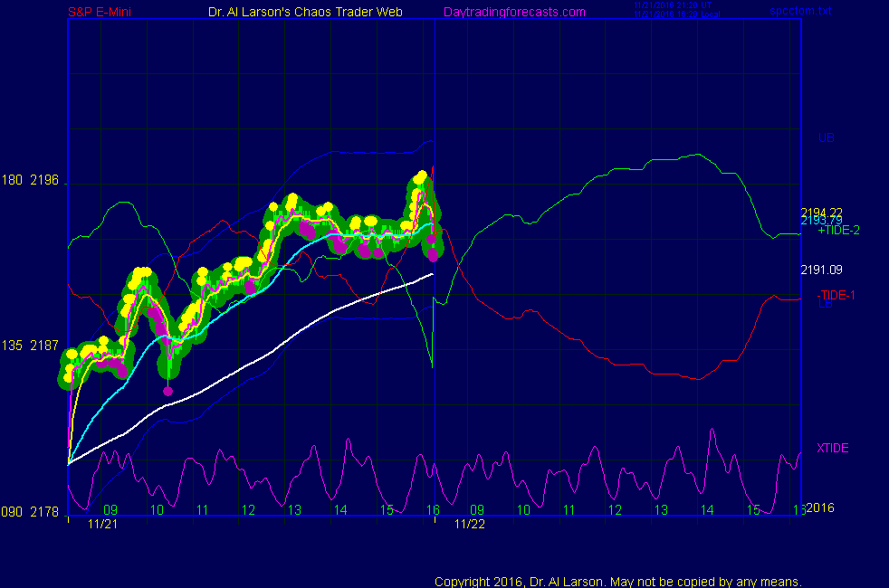Click the 'Dr. Al Larson's Chaos Trader Web' heading

coord(305,12)
